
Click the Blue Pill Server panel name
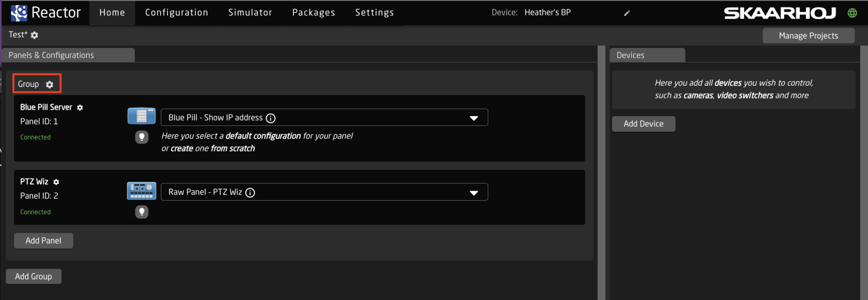(46, 107)
